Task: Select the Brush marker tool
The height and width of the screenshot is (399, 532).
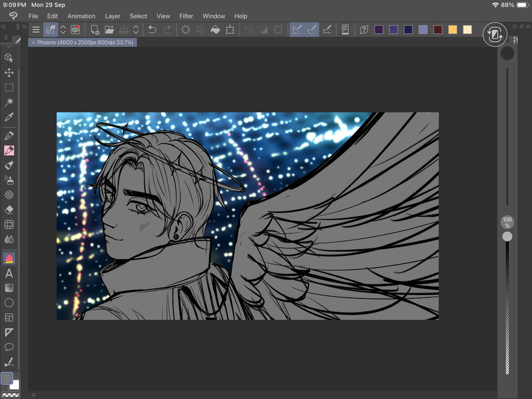Action: [9, 165]
